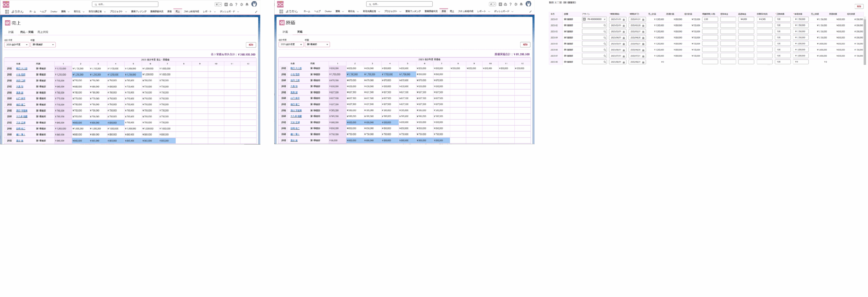Open the setup gear in the 原価 window

[x=516, y=4]
